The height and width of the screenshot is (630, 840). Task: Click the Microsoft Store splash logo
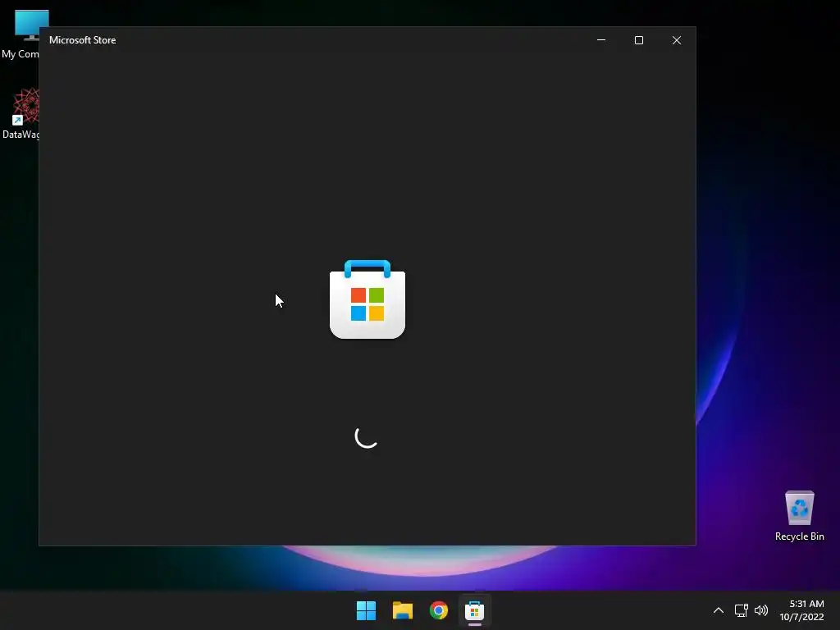pyautogui.click(x=367, y=299)
